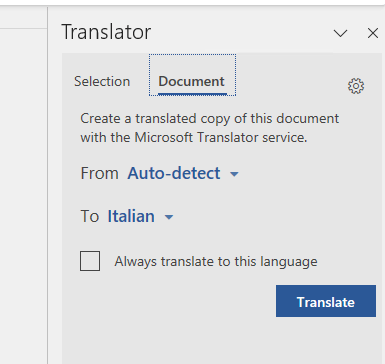Click the From label text
Viewport: 385px width, 364px height.
99,173
